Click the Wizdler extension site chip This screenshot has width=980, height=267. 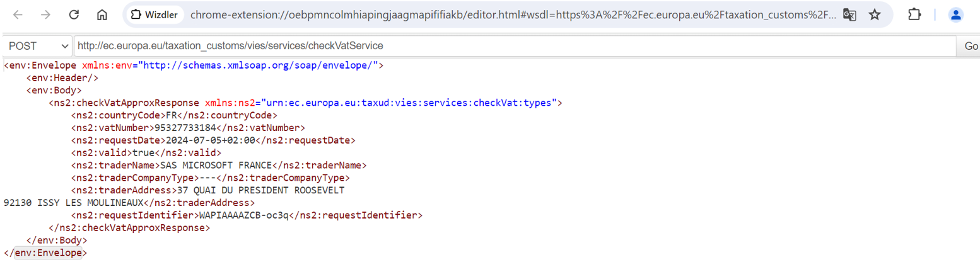[155, 14]
